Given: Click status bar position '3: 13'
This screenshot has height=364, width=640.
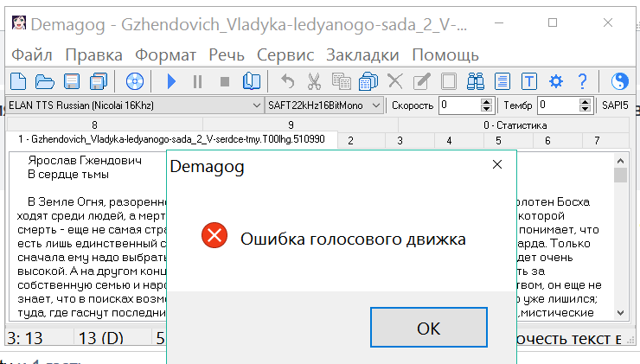Looking at the screenshot, I should [25, 338].
